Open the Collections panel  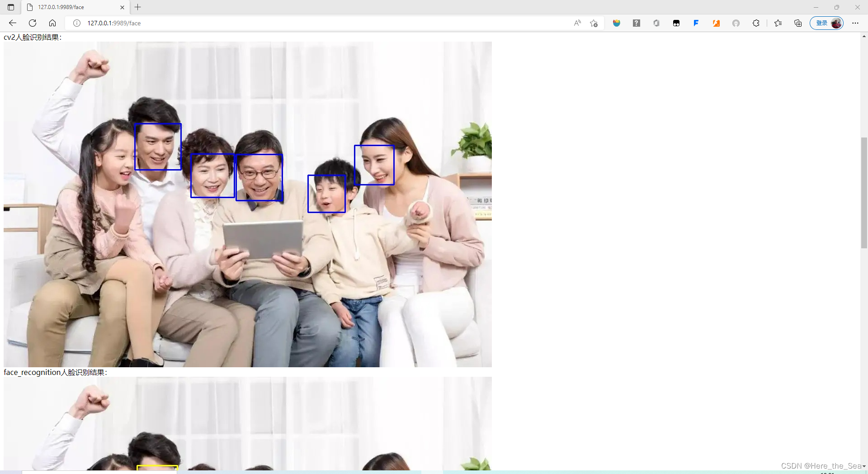pyautogui.click(x=798, y=23)
